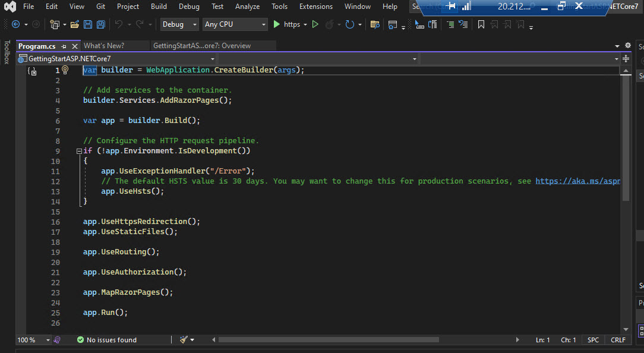
Task: Expand the code cleanup dropdown arrow
Action: click(192, 340)
